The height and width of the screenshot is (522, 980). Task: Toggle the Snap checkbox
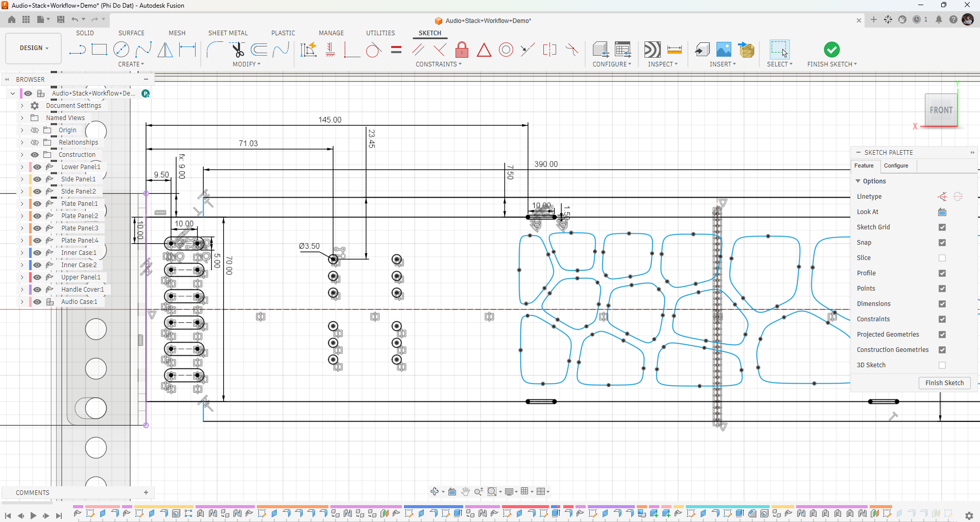click(x=942, y=243)
